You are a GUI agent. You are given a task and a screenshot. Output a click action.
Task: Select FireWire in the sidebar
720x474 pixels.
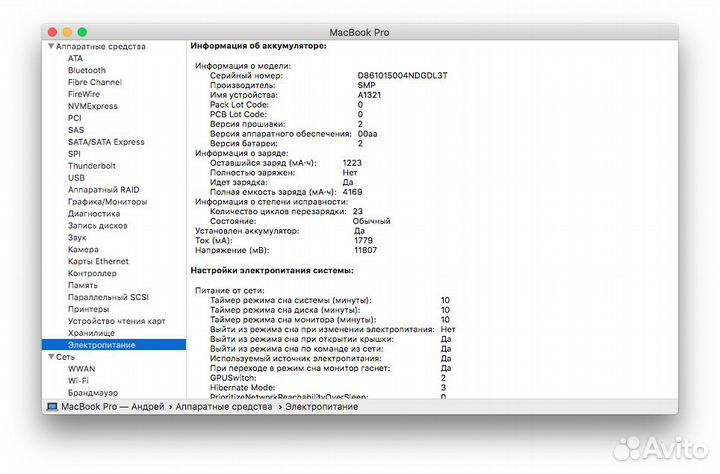(84, 94)
